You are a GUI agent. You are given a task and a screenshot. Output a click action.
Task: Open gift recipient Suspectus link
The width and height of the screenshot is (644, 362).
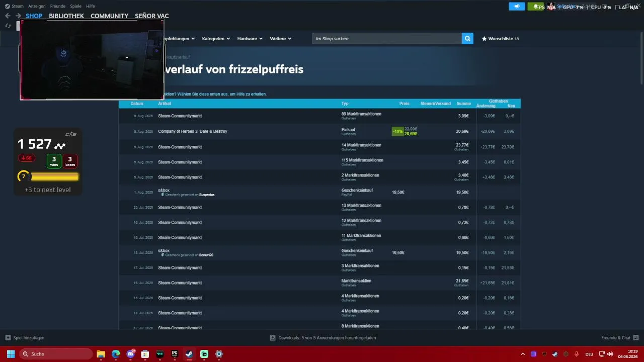[207, 195]
